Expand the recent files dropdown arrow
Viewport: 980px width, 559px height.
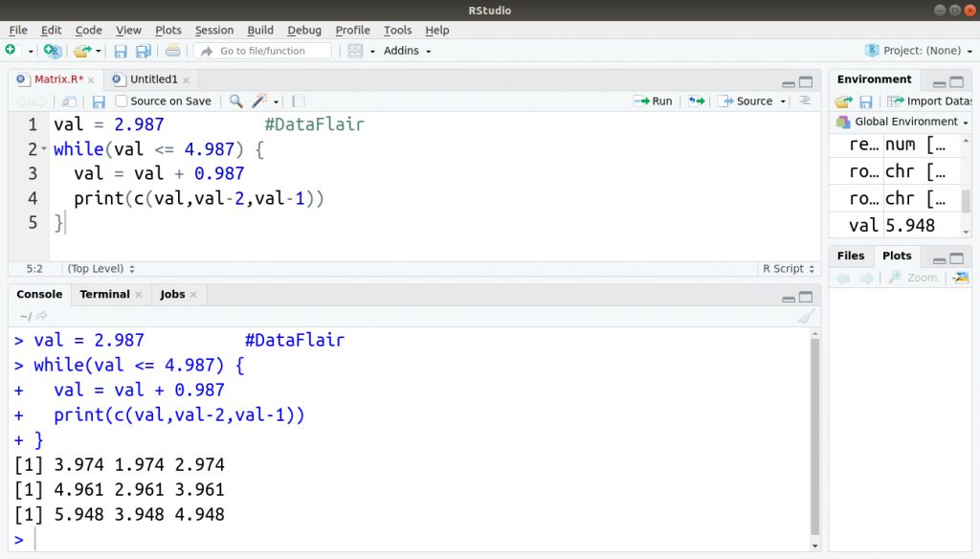[x=99, y=52]
